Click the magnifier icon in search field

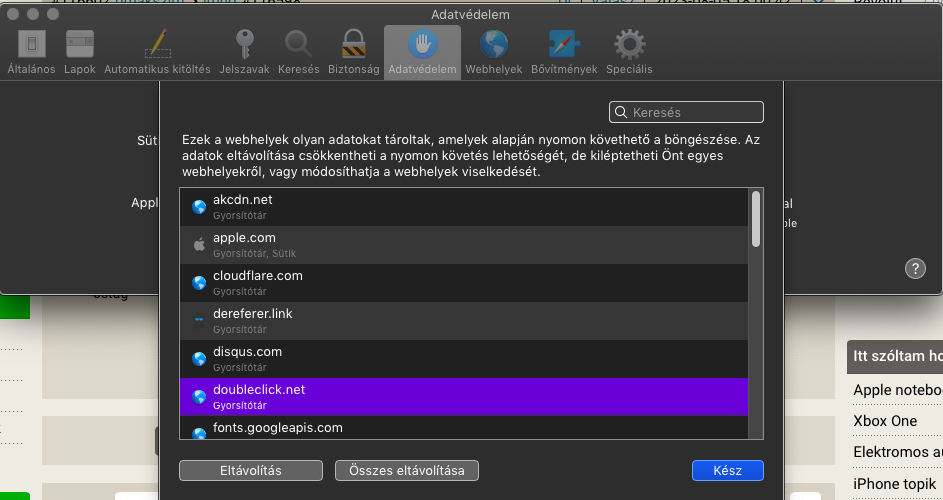pos(621,113)
